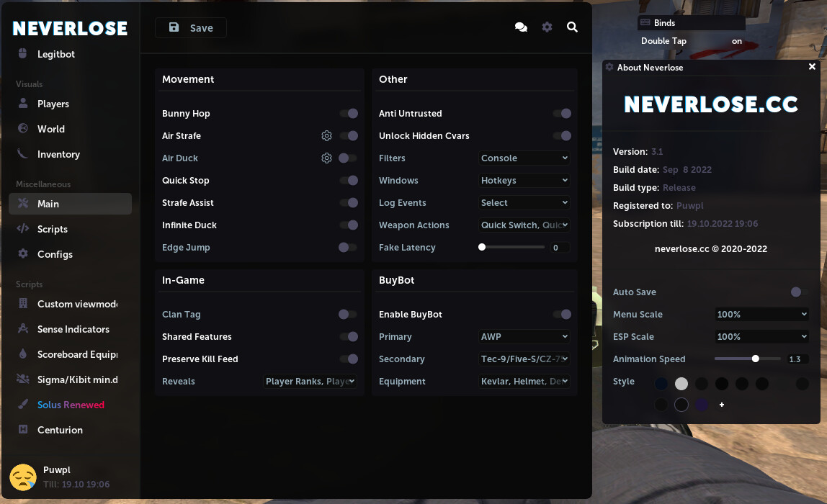Open the search magnifier icon
Viewport: 827px width, 504px height.
click(572, 27)
